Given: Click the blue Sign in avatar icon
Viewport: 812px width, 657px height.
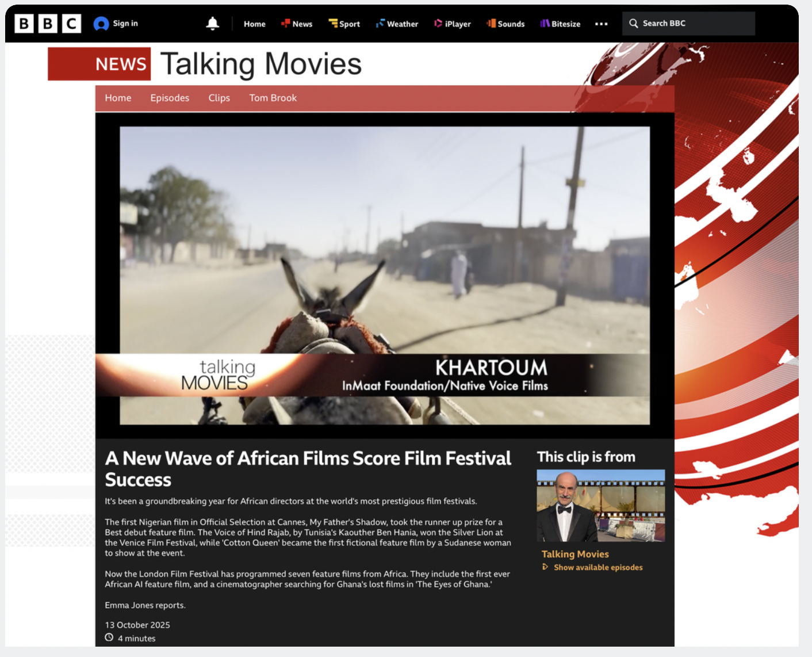Looking at the screenshot, I should (101, 24).
